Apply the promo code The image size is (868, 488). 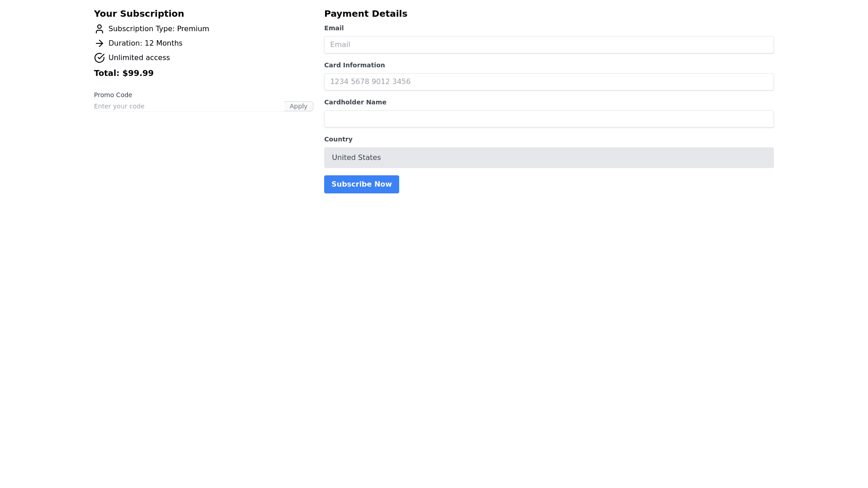(298, 106)
